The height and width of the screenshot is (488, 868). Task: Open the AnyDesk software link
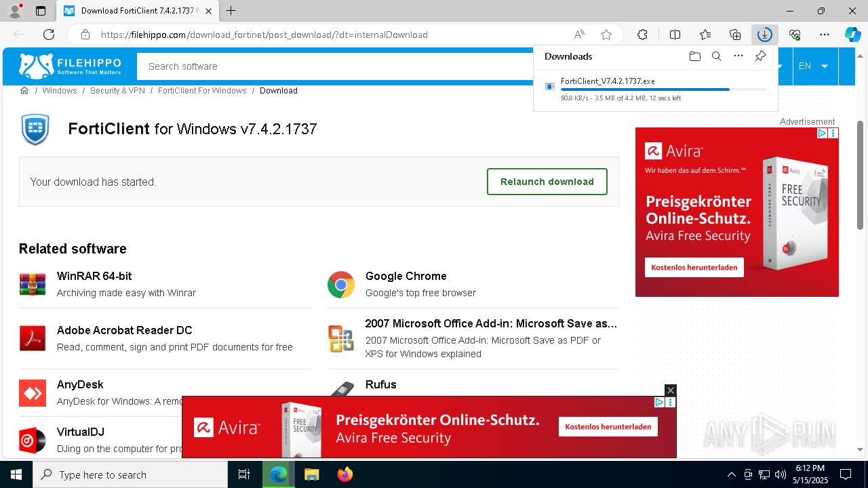tap(80, 384)
